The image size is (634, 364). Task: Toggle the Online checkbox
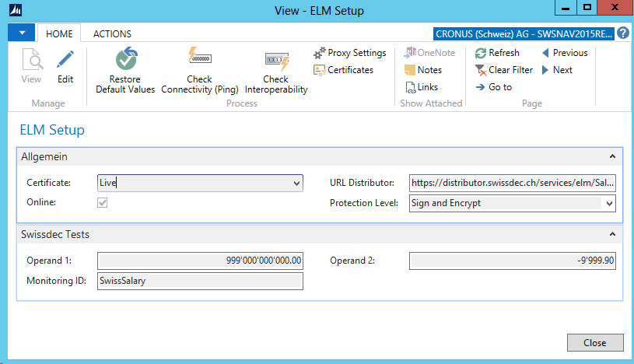[103, 203]
